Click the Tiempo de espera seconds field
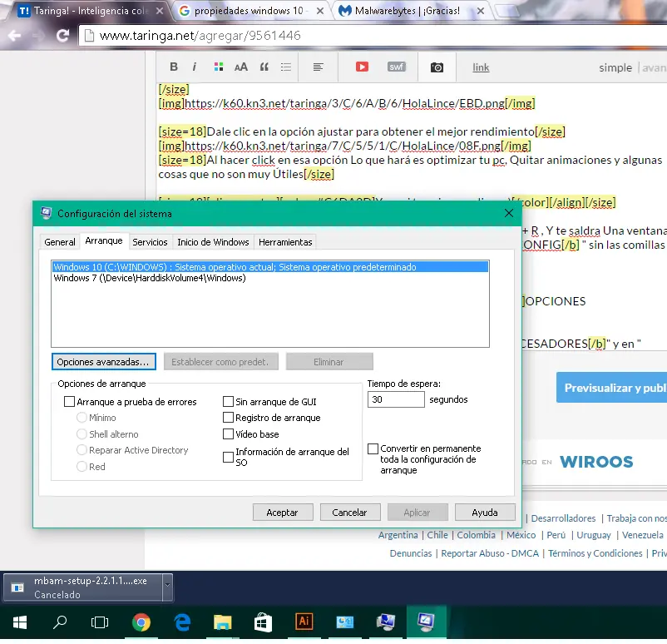 (x=396, y=399)
